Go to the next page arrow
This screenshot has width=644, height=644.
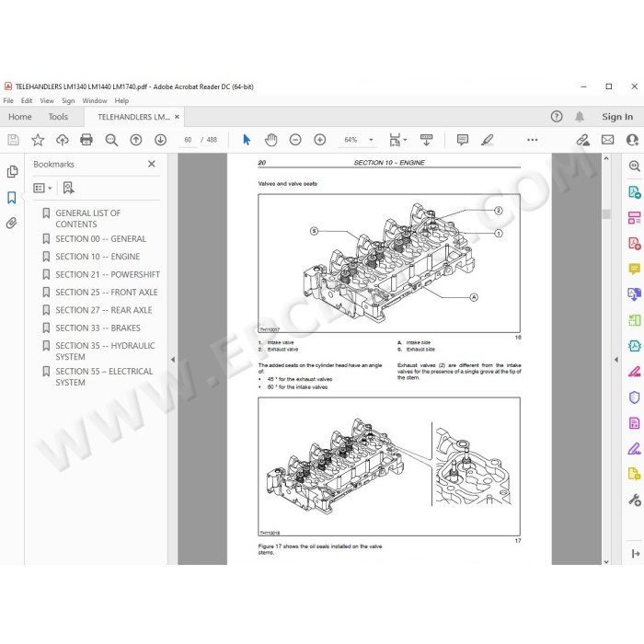(161, 140)
